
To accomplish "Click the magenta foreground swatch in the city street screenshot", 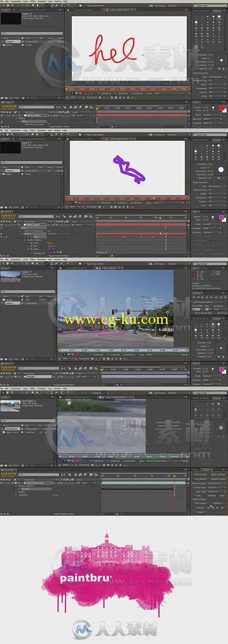I will coord(222,369).
